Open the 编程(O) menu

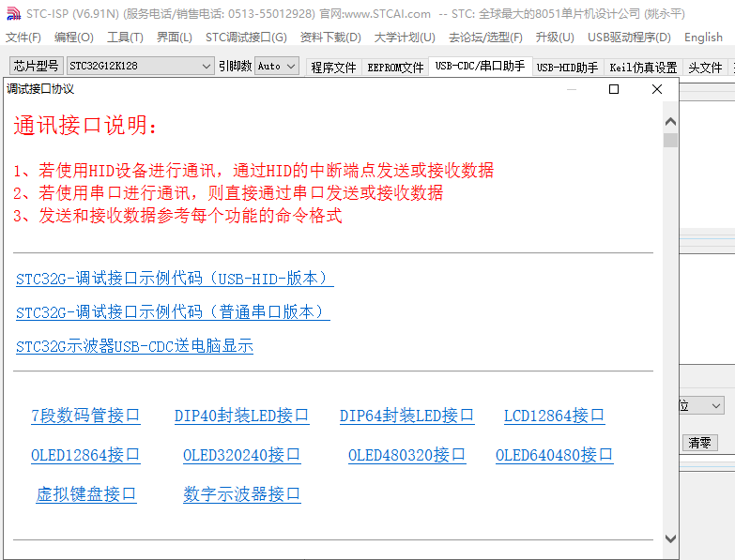click(73, 38)
